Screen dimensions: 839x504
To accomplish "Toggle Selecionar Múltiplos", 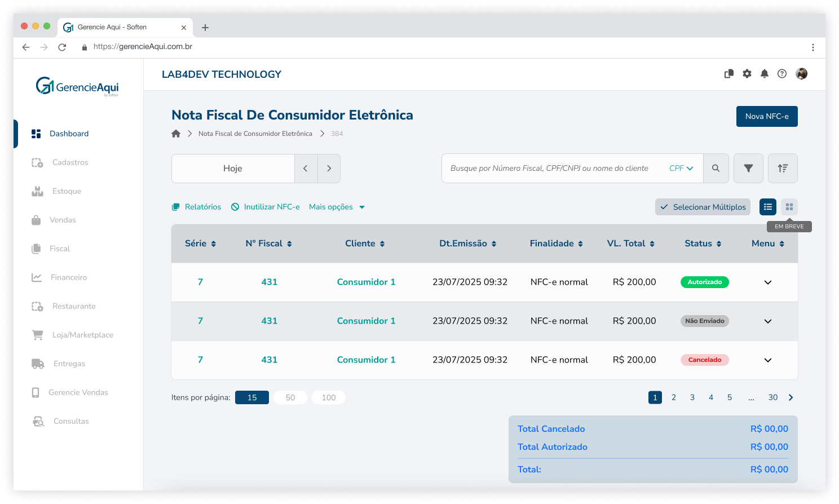I will click(703, 207).
